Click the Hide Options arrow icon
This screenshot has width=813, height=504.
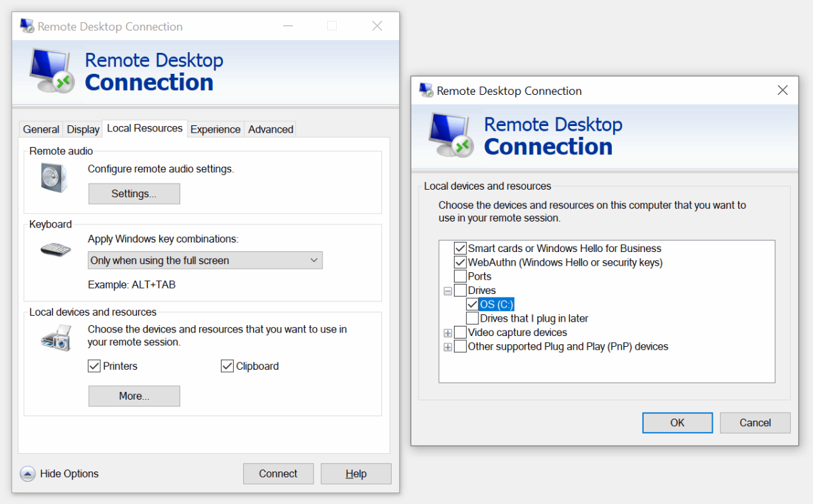(27, 474)
